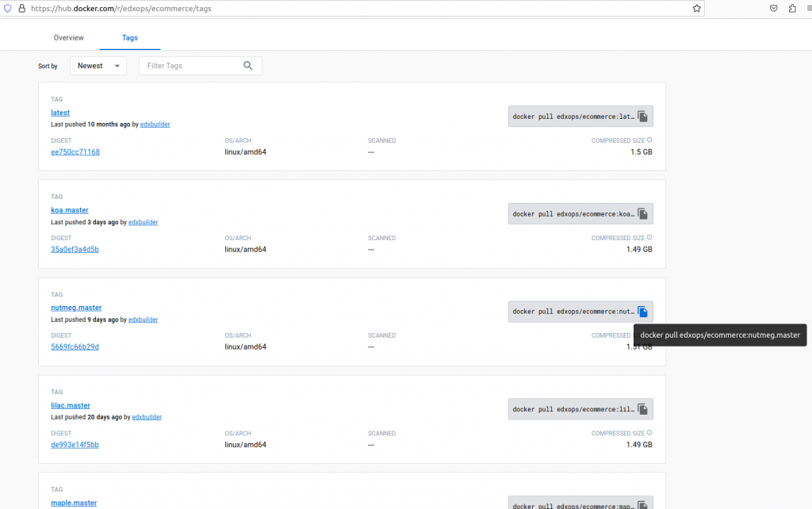Screen dimensions: 812x509
Task: Open the nutmeg.master tag link
Action: coord(76,308)
